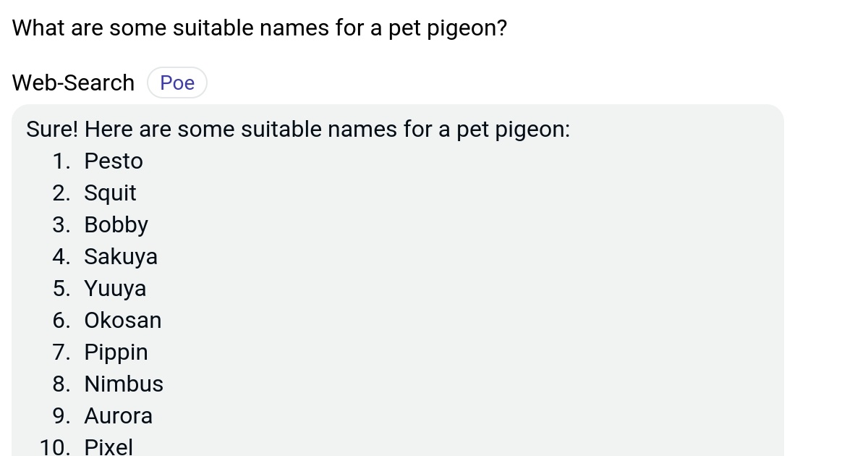
Task: Click the Web-Search bot name
Action: coord(73,83)
